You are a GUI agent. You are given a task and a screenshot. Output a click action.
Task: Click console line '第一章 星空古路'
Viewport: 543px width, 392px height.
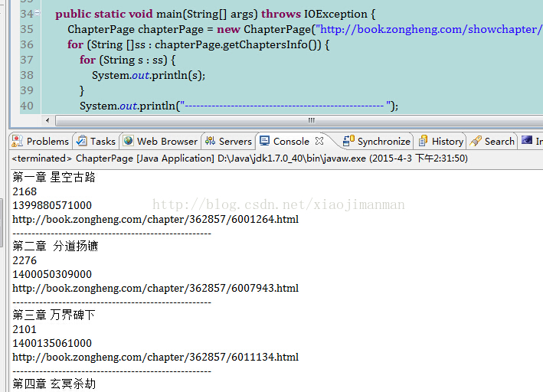tap(54, 177)
